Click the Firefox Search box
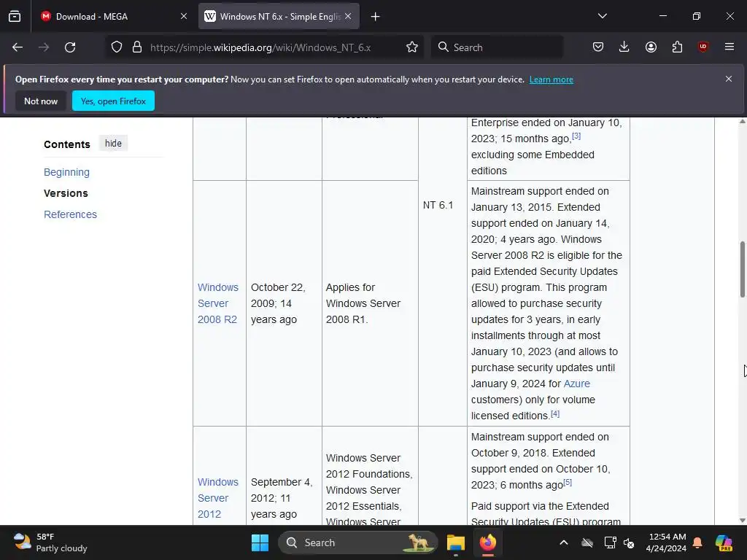Image resolution: width=747 pixels, height=560 pixels. [x=498, y=47]
